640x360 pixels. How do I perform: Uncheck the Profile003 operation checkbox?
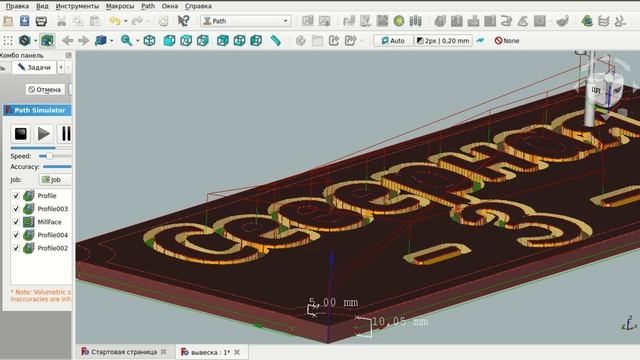point(16,209)
